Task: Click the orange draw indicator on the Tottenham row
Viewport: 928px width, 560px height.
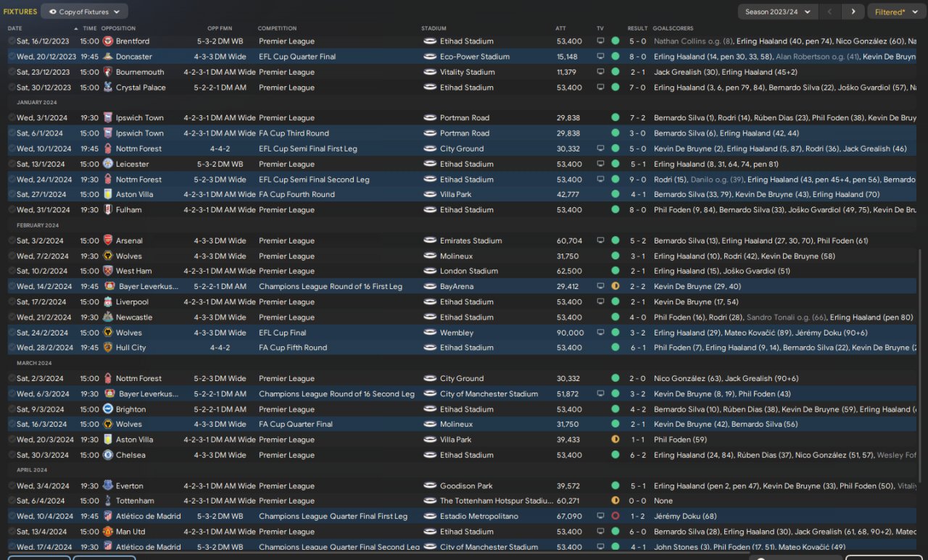Action: [x=616, y=501]
